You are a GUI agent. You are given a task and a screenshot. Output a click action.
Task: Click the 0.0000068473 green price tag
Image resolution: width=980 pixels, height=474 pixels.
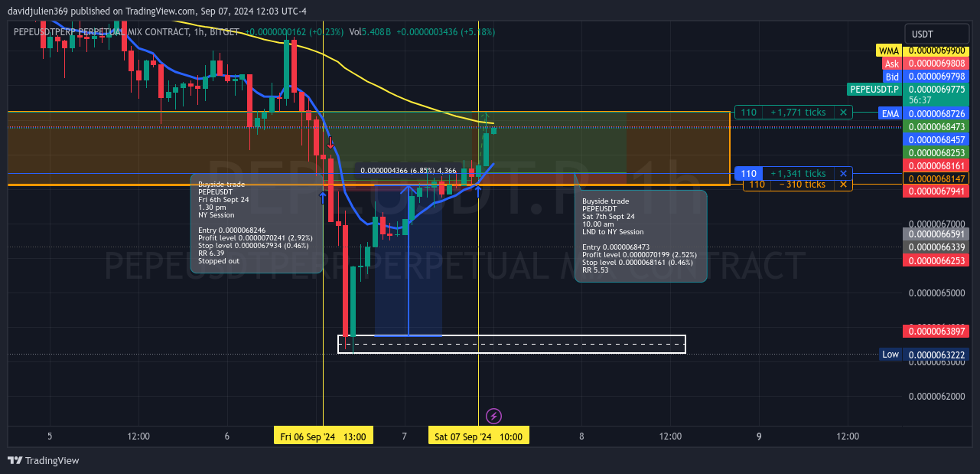pyautogui.click(x=937, y=126)
